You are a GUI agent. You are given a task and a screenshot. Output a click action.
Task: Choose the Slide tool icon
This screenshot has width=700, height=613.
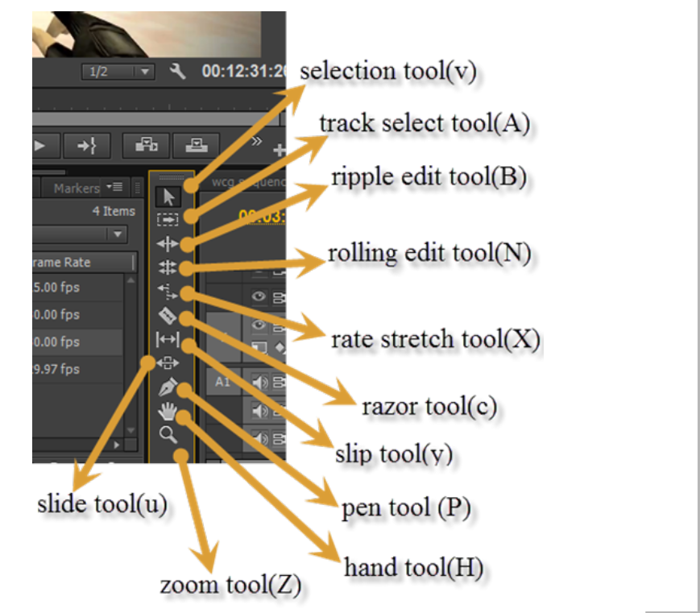pos(168,363)
